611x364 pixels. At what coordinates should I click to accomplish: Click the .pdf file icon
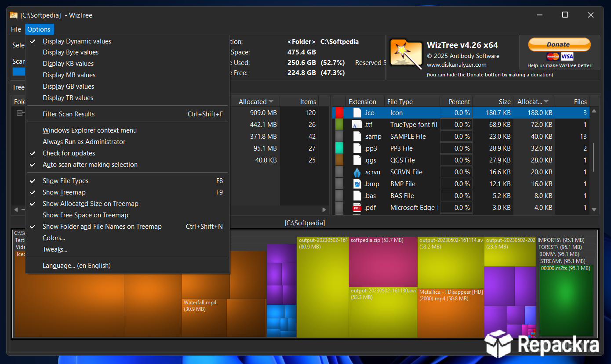point(357,208)
